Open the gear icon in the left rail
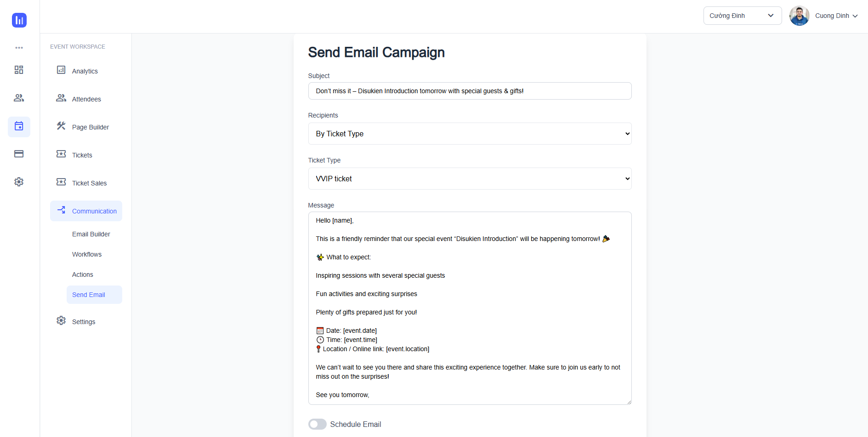Screen dimensions: 868x437 19,182
